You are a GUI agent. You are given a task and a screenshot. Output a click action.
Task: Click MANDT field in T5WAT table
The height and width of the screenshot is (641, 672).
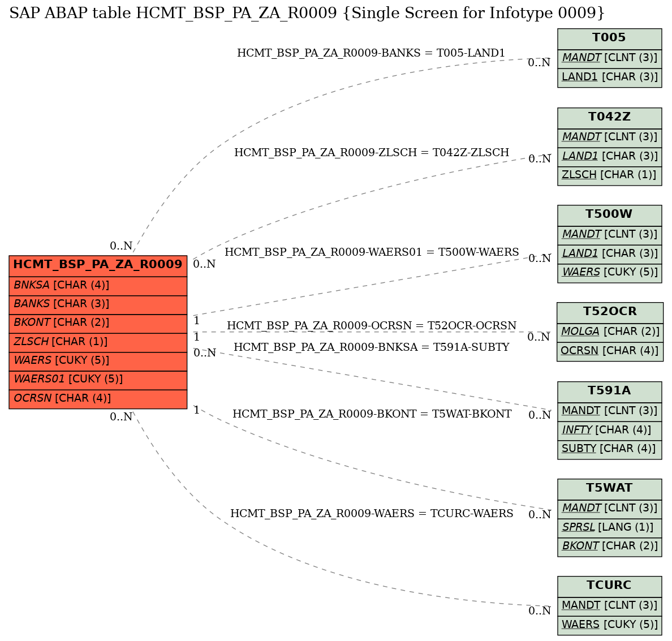click(x=609, y=510)
